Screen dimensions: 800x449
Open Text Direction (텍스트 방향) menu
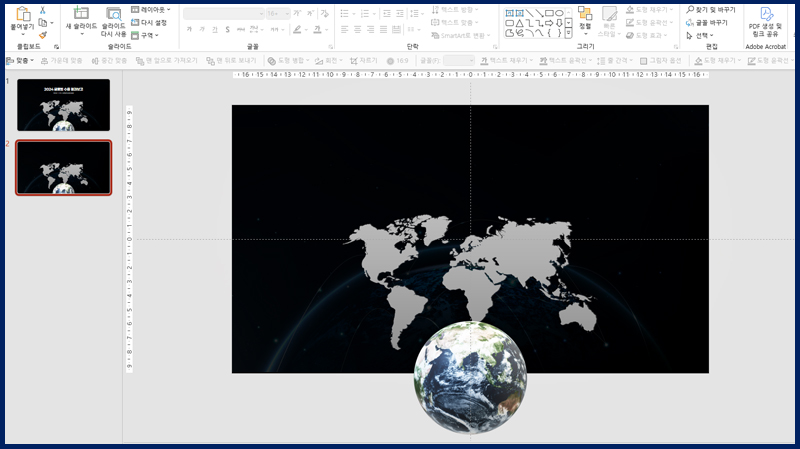[455, 10]
